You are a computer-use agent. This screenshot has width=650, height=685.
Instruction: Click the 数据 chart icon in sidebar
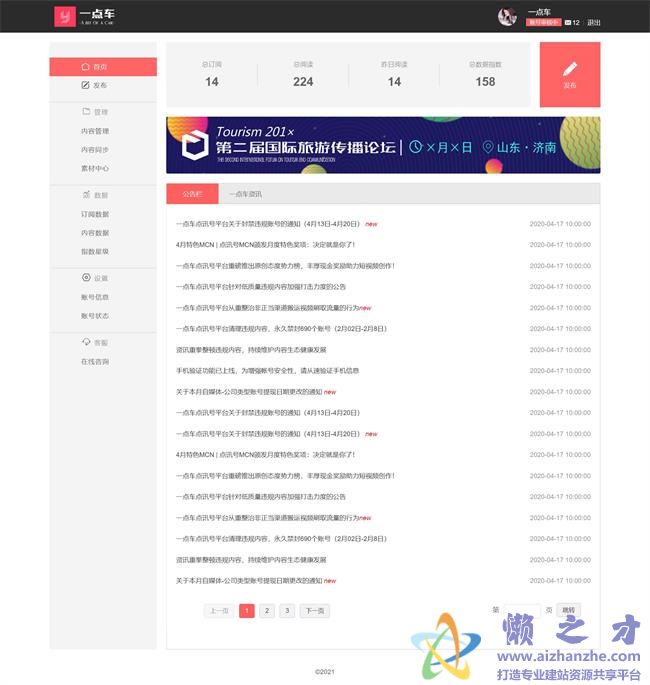pos(86,194)
